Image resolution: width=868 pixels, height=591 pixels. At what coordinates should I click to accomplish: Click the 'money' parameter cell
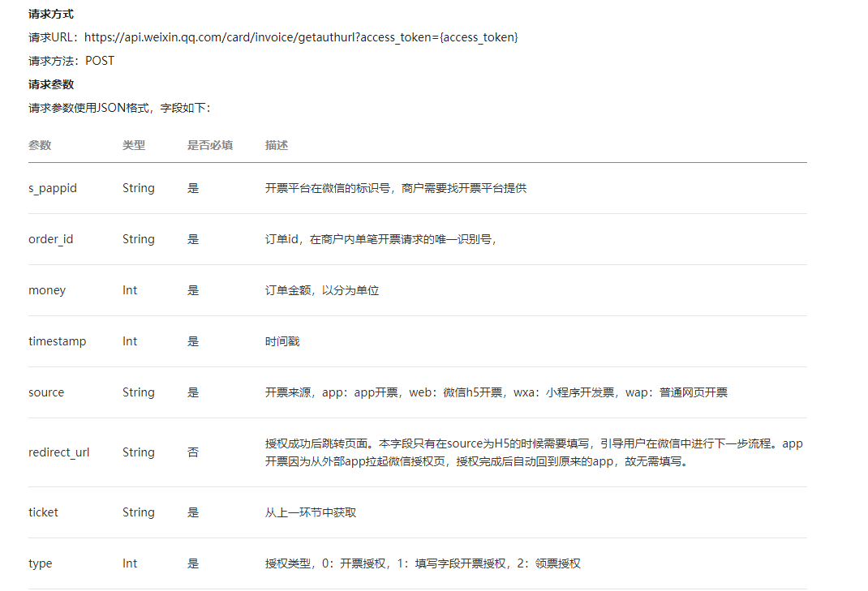[47, 290]
